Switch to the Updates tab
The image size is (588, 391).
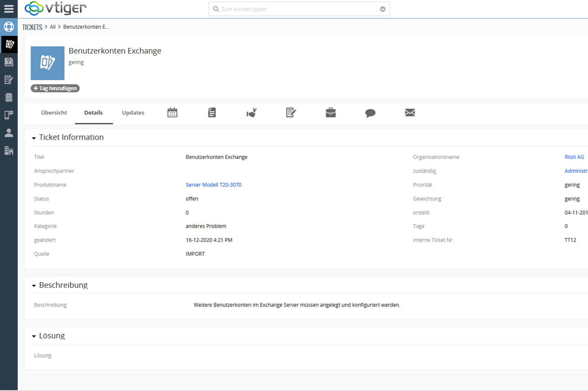[x=133, y=112]
